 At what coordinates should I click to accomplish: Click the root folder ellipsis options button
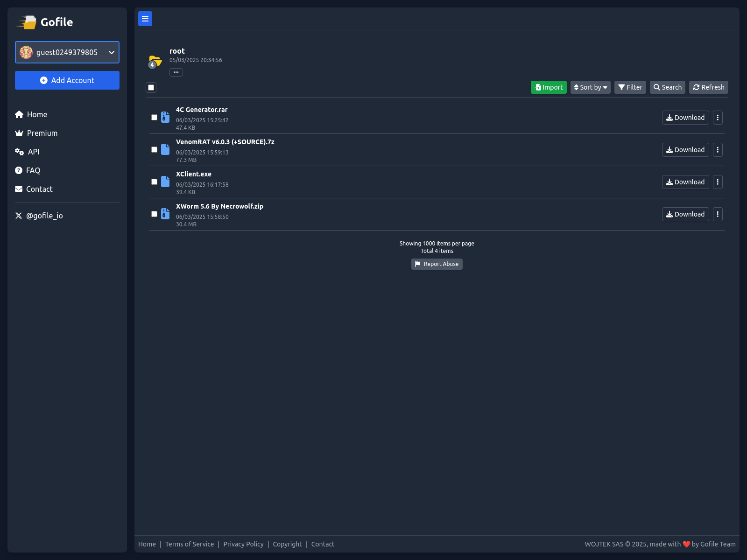(176, 72)
